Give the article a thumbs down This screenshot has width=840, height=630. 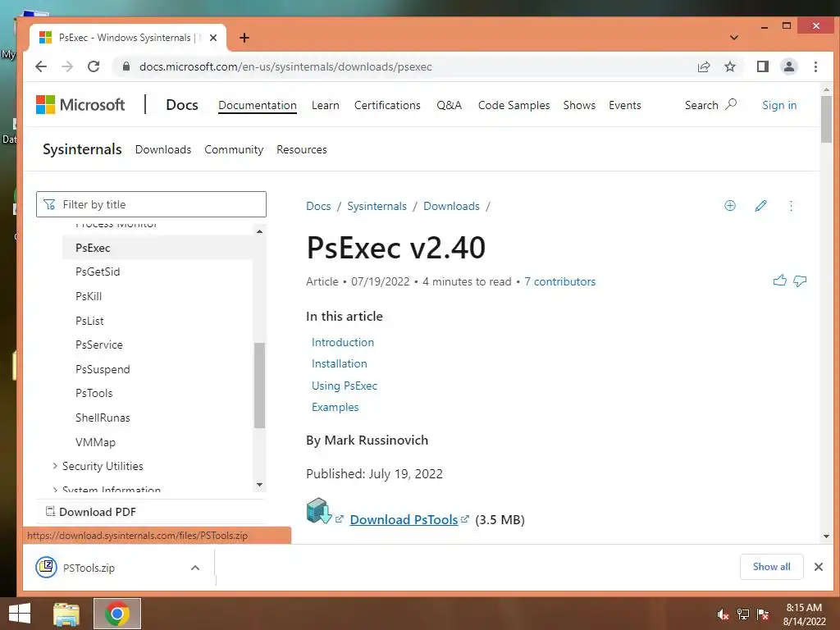(x=800, y=281)
